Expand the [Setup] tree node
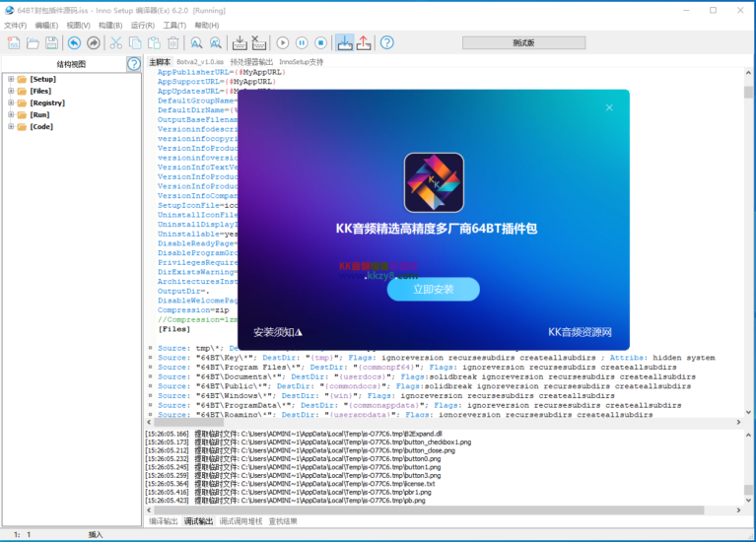This screenshot has width=756, height=542. point(10,79)
